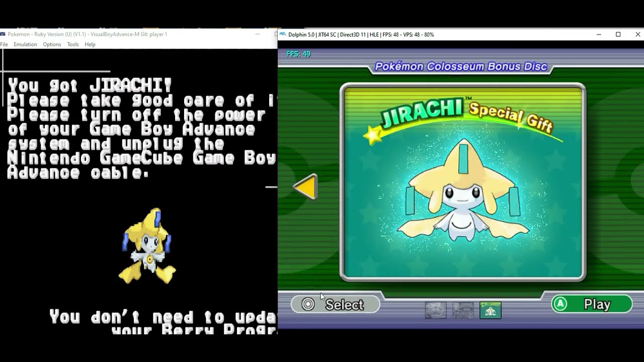Screen dimensions: 644x362
Task: Click the 'Pokemon - Ruby Version' window title
Action: (88, 34)
